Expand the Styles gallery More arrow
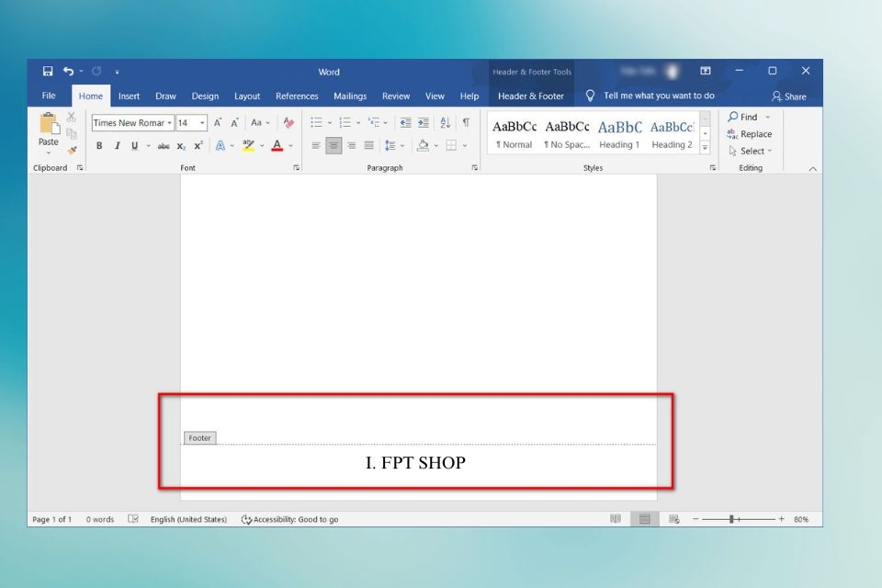This screenshot has width=882, height=588. click(x=705, y=147)
